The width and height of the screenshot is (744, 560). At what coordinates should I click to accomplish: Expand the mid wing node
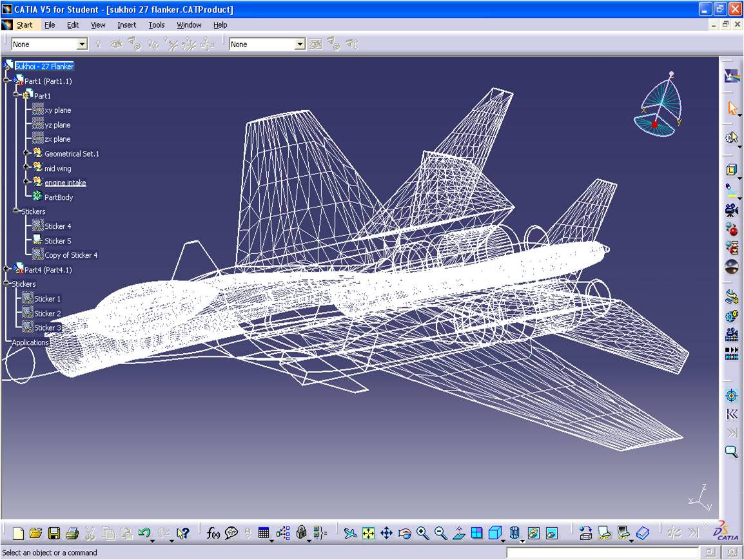click(26, 168)
